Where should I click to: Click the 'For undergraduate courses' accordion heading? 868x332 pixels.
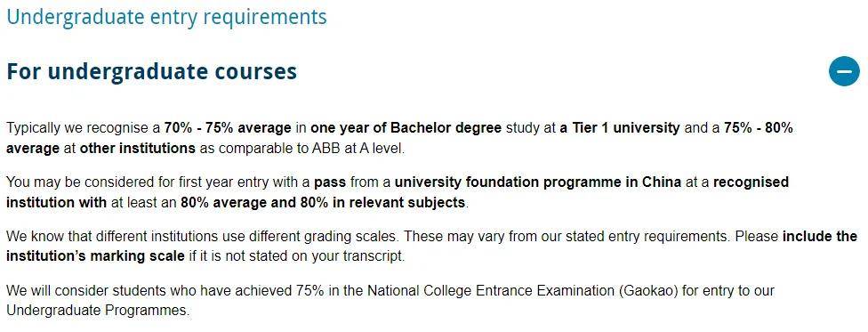click(x=152, y=72)
